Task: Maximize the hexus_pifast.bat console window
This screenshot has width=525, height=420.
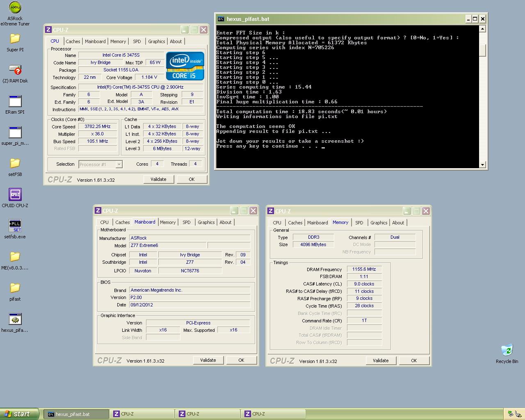Action: pyautogui.click(x=475, y=19)
